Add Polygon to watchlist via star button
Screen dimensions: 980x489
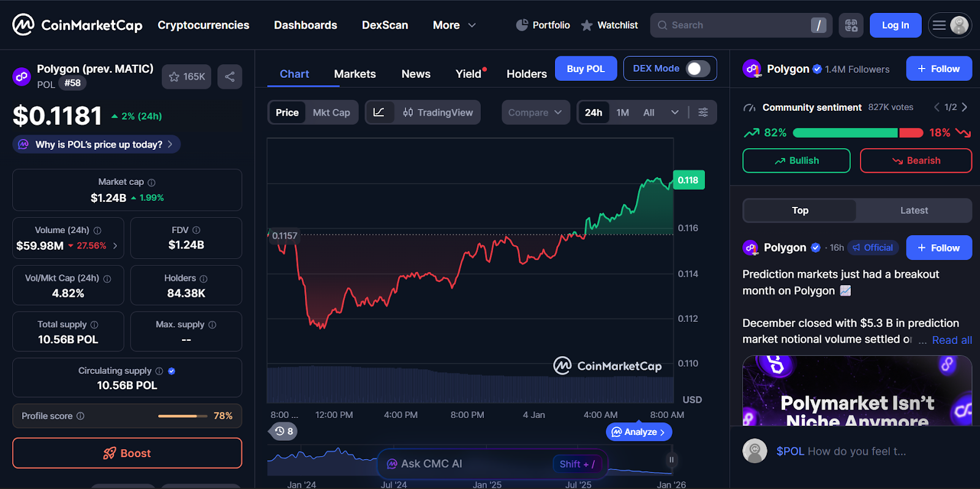pyautogui.click(x=186, y=77)
